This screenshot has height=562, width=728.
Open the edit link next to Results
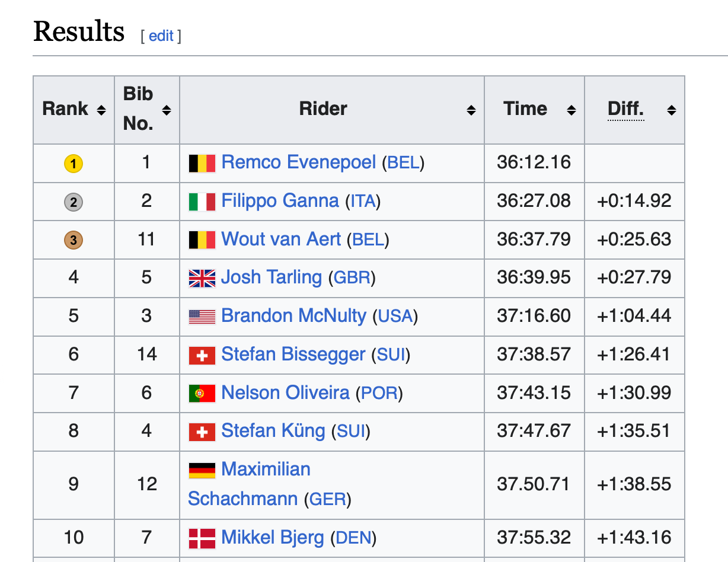161,36
